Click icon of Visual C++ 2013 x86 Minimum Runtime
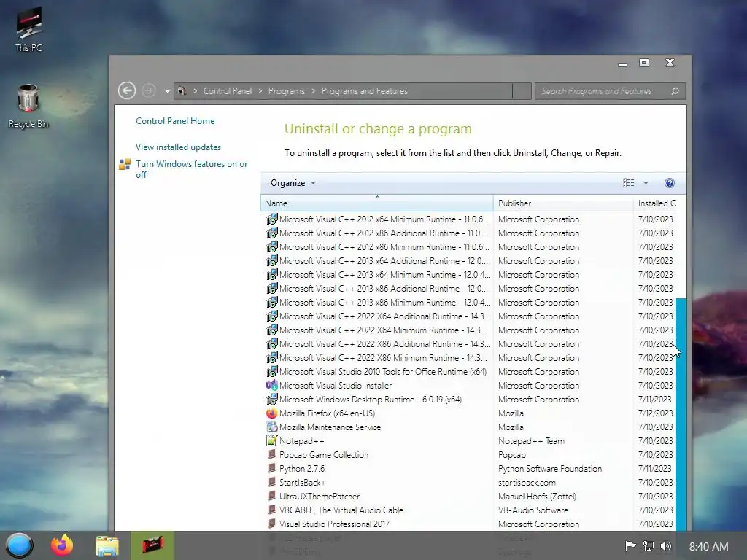Screen dimensions: 747x560 [x=271, y=302]
